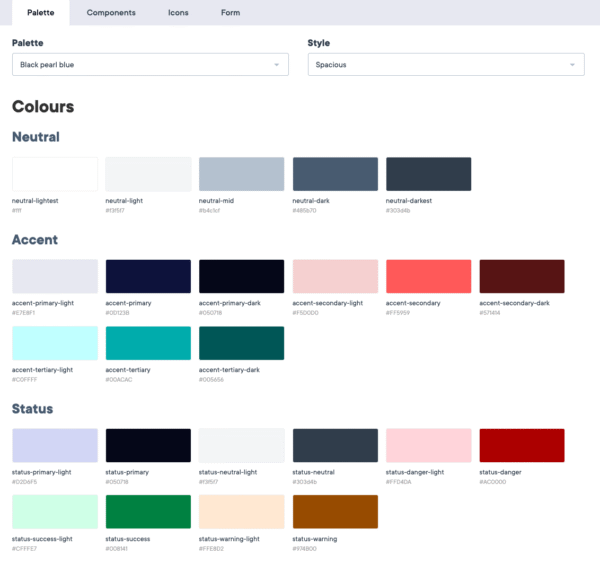Click the Palette tab
Screen dimensions: 600x573
[x=41, y=13]
